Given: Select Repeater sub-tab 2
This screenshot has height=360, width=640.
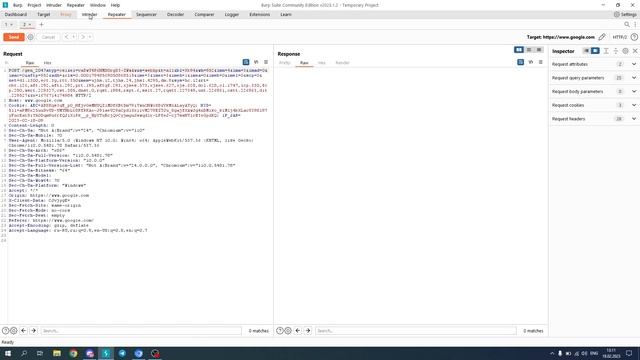Looking at the screenshot, I should point(27,24).
